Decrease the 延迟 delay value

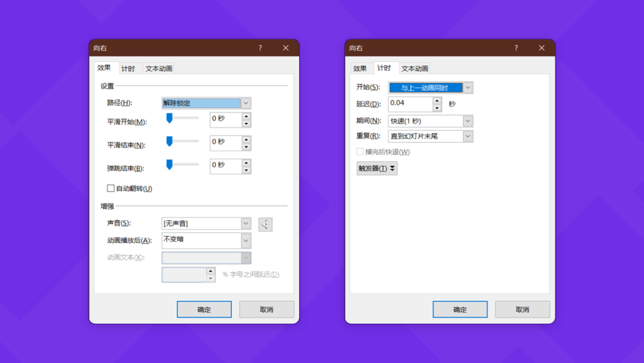point(437,107)
